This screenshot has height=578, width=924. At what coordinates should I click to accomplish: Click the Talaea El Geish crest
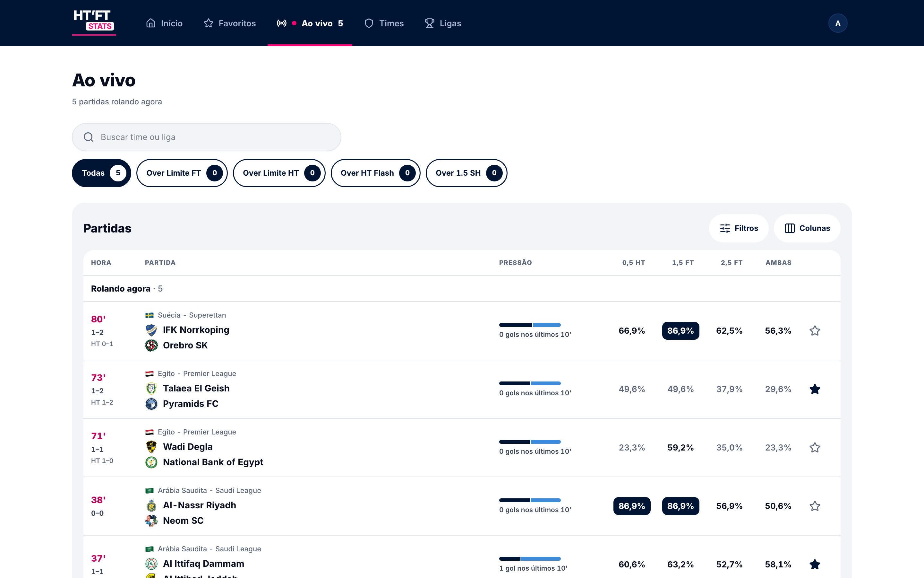(151, 389)
